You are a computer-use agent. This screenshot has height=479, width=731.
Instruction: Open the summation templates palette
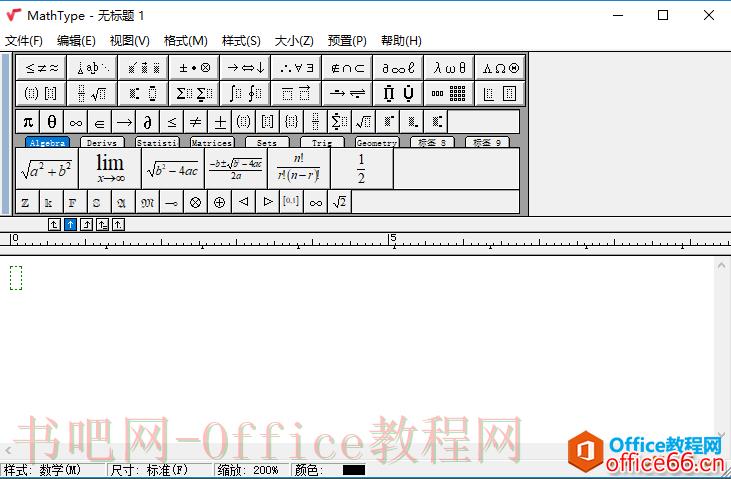tap(194, 93)
